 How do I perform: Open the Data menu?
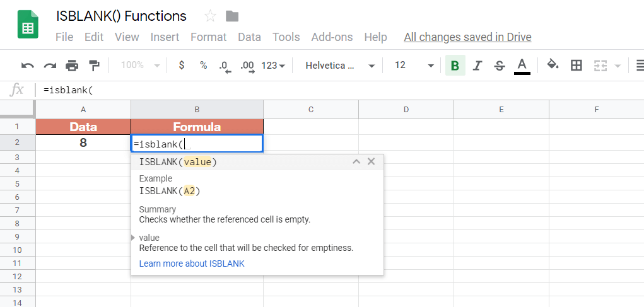[x=249, y=37]
